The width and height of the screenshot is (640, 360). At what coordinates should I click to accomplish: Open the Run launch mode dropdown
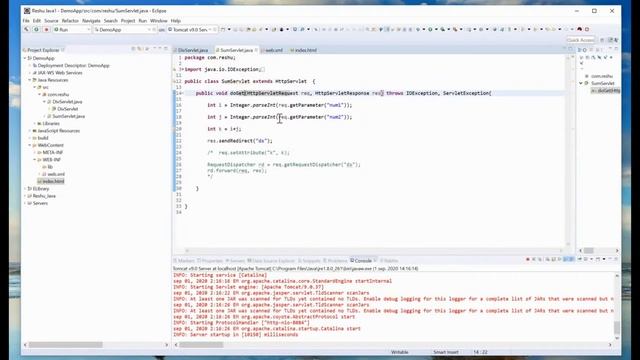(x=88, y=30)
